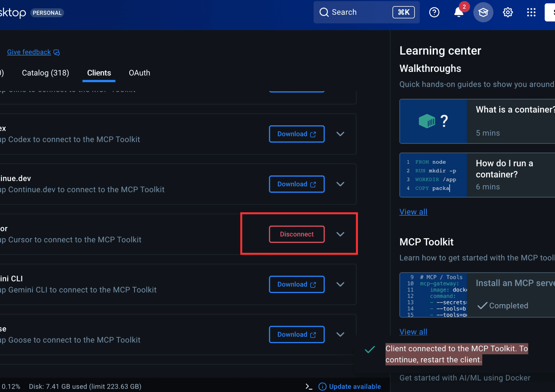Viewport: 555px width, 392px height.
Task: Expand the Gemini CLI client row
Action: (x=340, y=284)
